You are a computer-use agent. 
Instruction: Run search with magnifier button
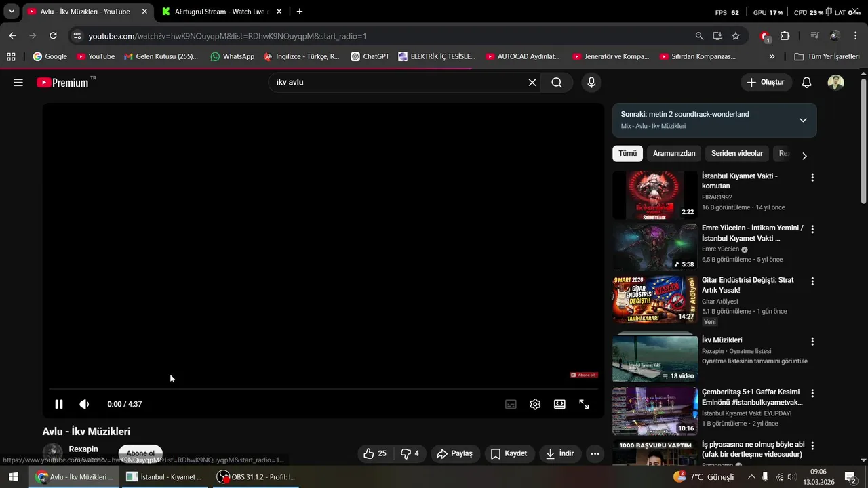click(557, 83)
